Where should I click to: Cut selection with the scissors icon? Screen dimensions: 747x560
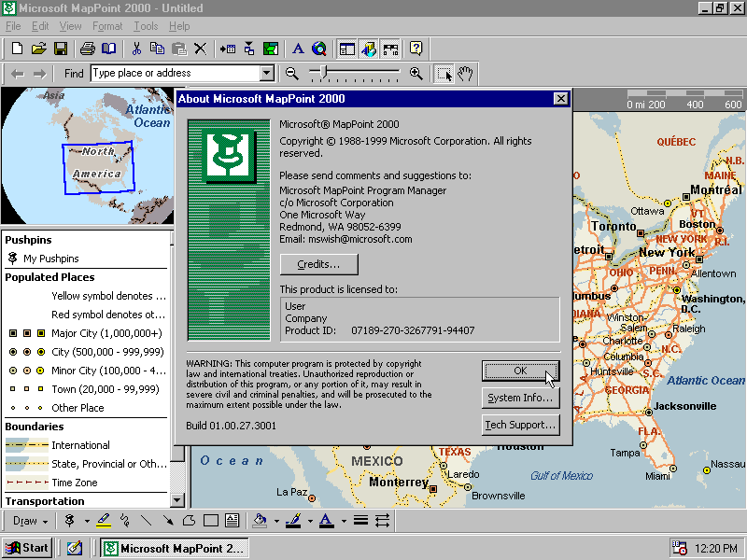[136, 49]
